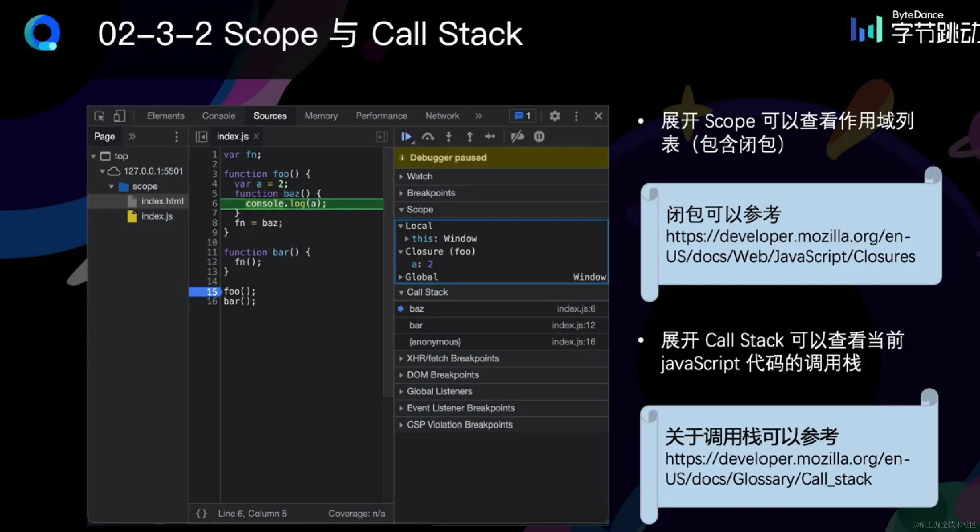Deactivate breakpoints toggle icon
The width and height of the screenshot is (980, 532).
coord(517,137)
